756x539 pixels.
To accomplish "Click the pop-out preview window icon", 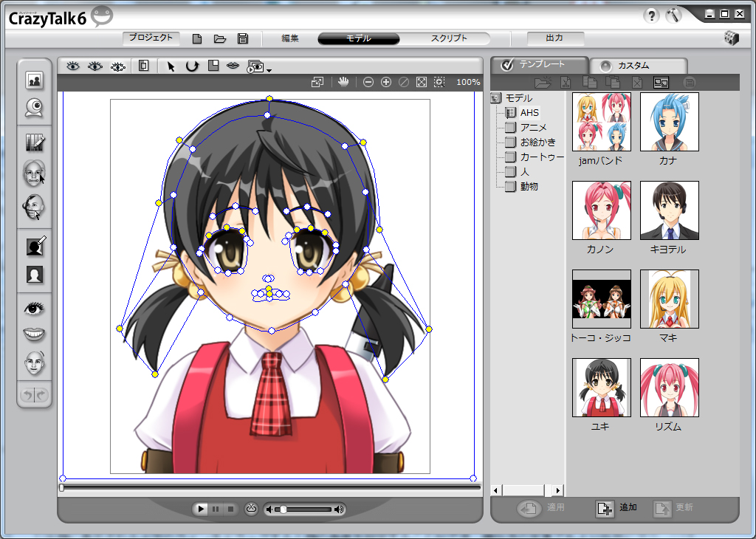I will tap(317, 83).
